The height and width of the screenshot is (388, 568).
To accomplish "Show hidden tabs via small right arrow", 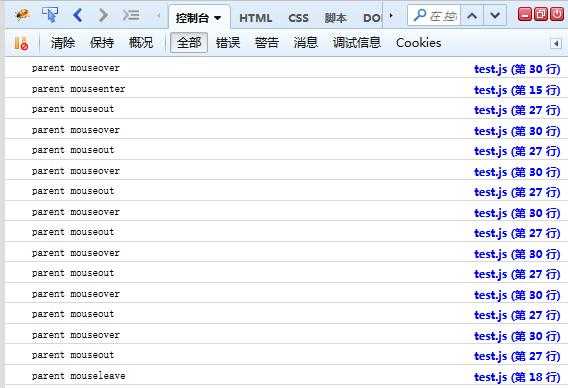I will point(391,16).
